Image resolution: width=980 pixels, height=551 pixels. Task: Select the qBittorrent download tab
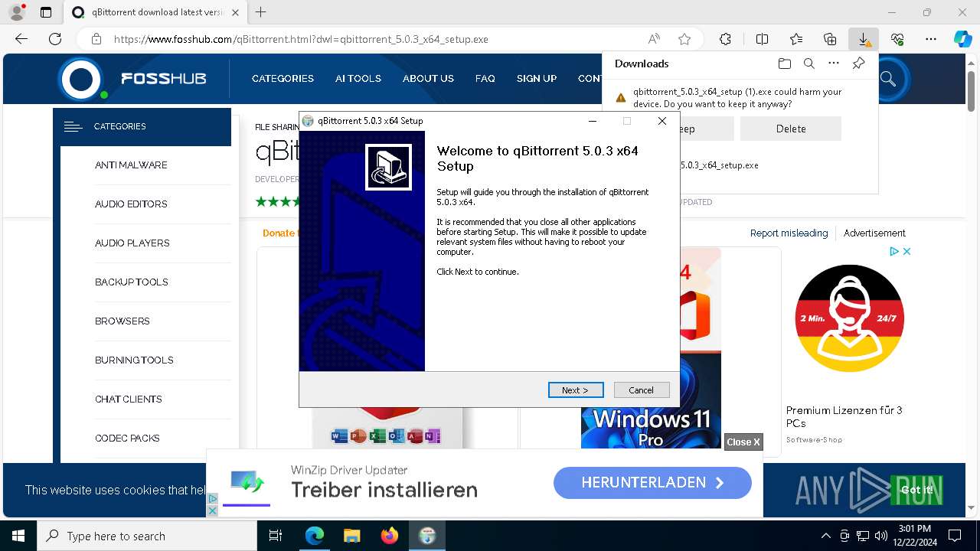coord(156,12)
